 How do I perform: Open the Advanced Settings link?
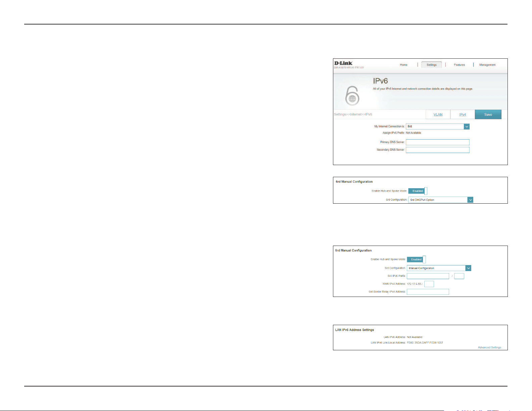click(490, 348)
